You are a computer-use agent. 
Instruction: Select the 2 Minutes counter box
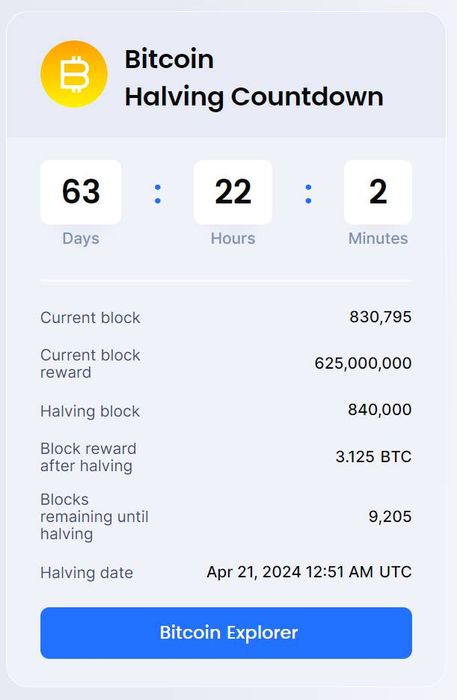(378, 192)
